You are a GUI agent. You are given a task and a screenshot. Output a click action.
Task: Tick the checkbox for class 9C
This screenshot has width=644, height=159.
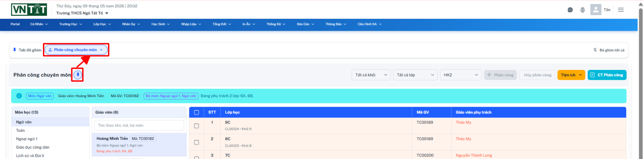[197, 126]
